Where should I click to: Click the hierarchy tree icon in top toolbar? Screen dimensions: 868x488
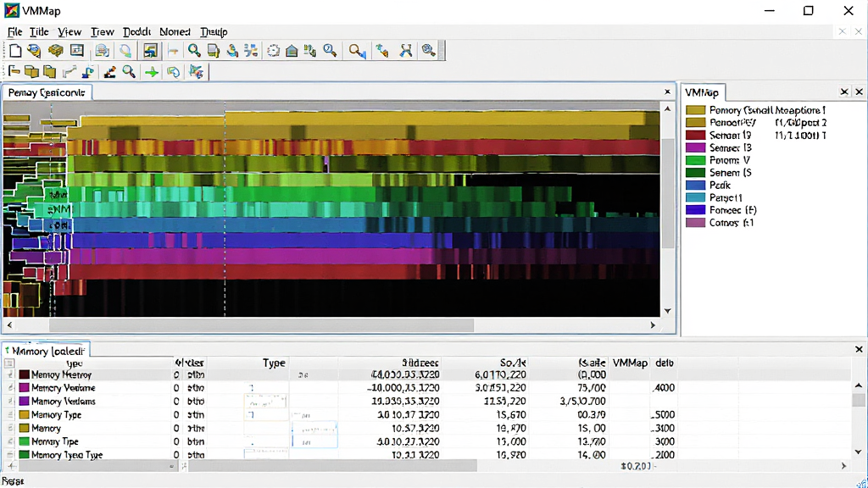tap(251, 51)
